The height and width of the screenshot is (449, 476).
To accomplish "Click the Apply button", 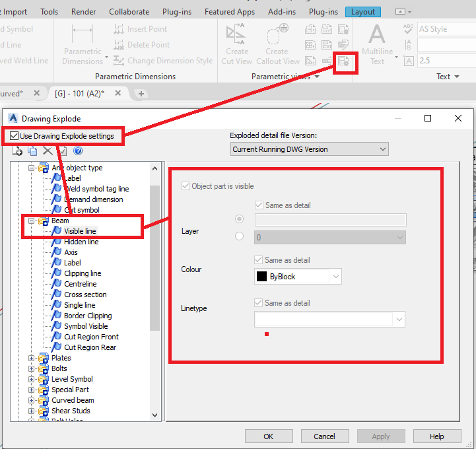I will pyautogui.click(x=381, y=436).
